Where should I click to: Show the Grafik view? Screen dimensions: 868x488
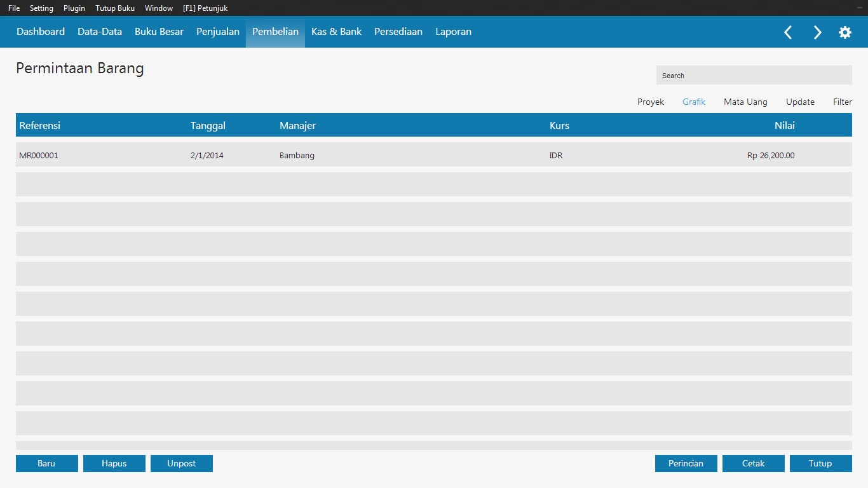point(694,102)
